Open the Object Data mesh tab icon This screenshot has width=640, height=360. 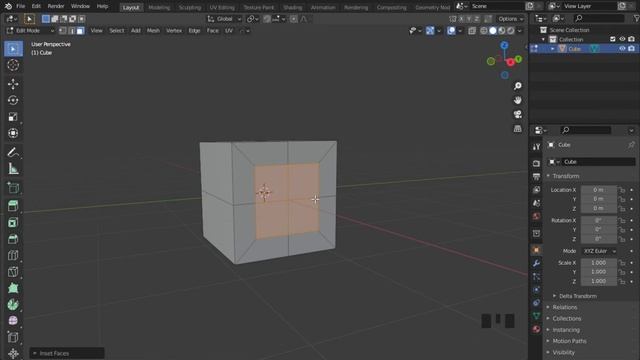point(536,316)
